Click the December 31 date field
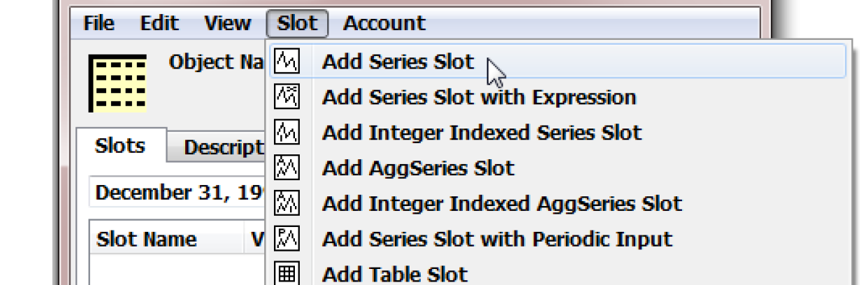Viewport: 868px width, 285px height. click(178, 193)
